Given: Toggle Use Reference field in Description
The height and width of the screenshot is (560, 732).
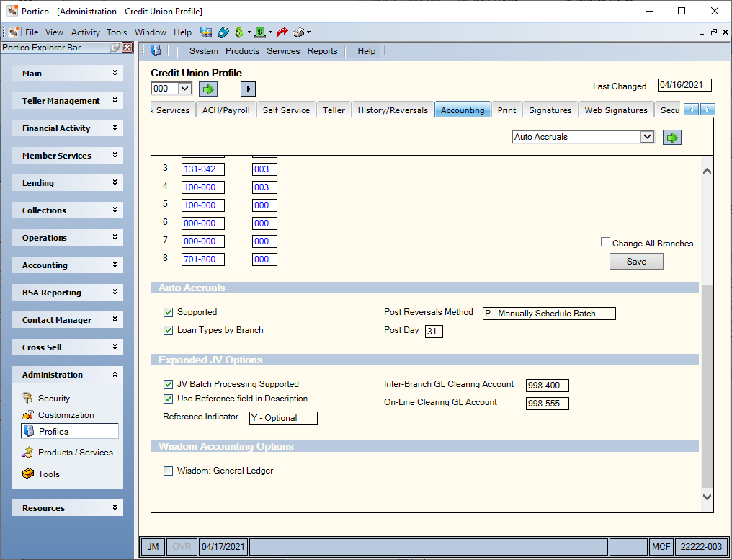Looking at the screenshot, I should tap(168, 399).
